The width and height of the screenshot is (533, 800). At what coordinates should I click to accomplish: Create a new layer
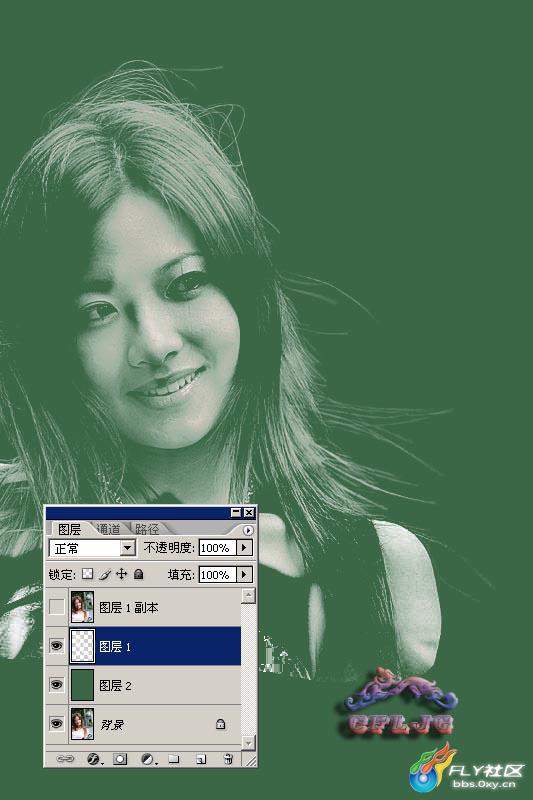(x=201, y=759)
